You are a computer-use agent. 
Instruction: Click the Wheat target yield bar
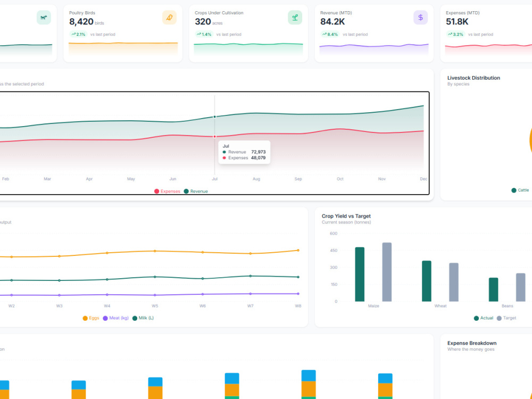(x=454, y=282)
